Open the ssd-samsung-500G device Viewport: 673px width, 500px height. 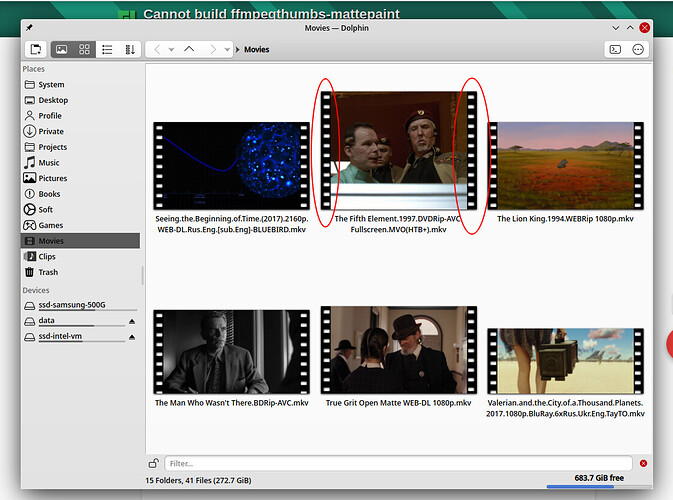pos(81,305)
